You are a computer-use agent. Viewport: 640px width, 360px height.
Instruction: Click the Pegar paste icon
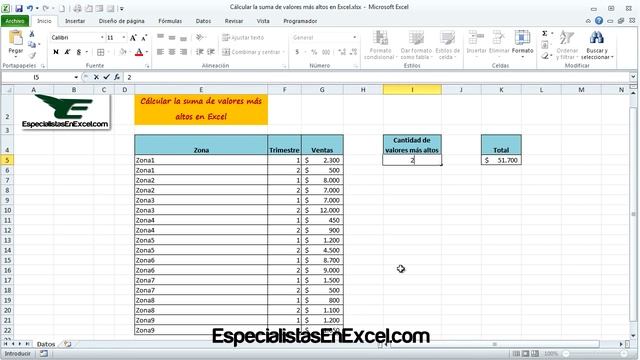click(16, 38)
